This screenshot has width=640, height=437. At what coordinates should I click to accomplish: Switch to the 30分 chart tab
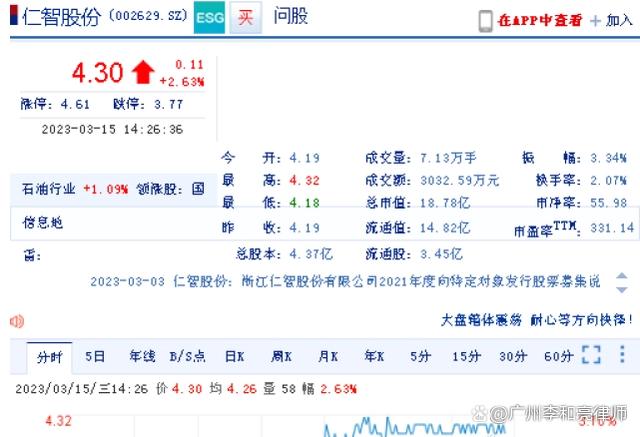(513, 357)
